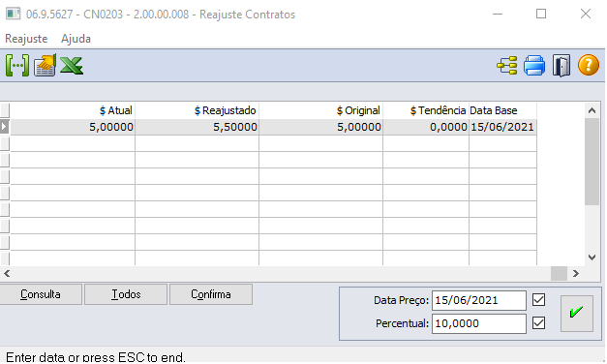This screenshot has height=364, width=607.
Task: Click the Data Base column header
Action: coord(502,110)
